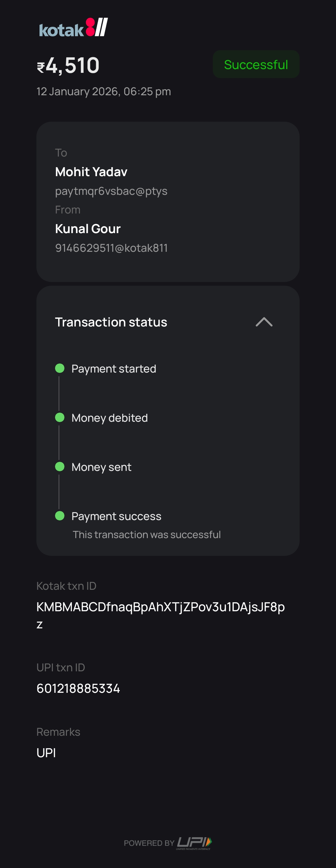
Task: Click the Successful status badge
Action: point(256,64)
